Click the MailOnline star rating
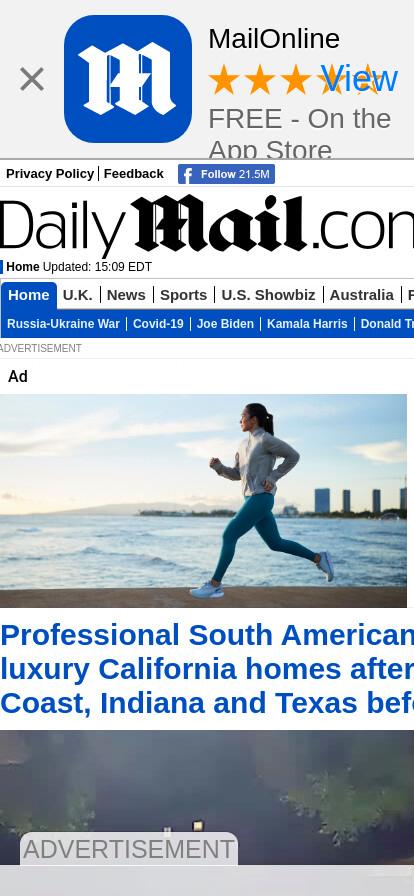The height and width of the screenshot is (896, 414). 294,79
